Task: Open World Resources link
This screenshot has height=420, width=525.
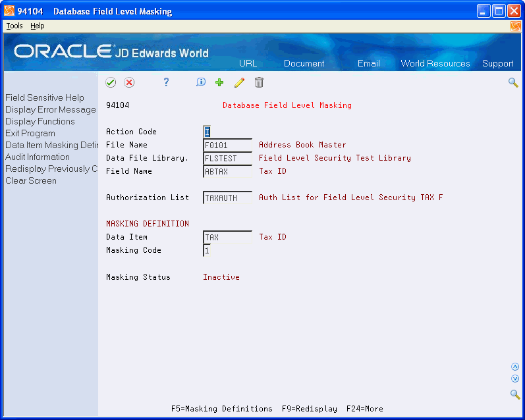Action: click(435, 64)
